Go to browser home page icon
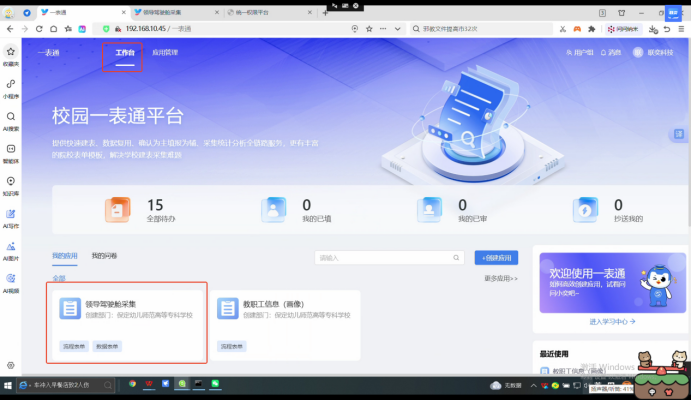The height and width of the screenshot is (400, 692). pos(53,29)
